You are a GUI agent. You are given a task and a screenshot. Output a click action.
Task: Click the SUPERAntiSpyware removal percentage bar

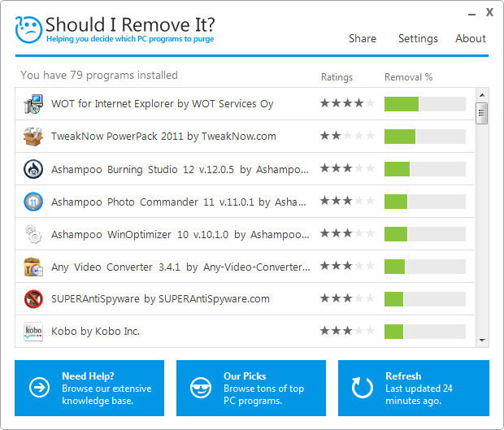coord(425,299)
